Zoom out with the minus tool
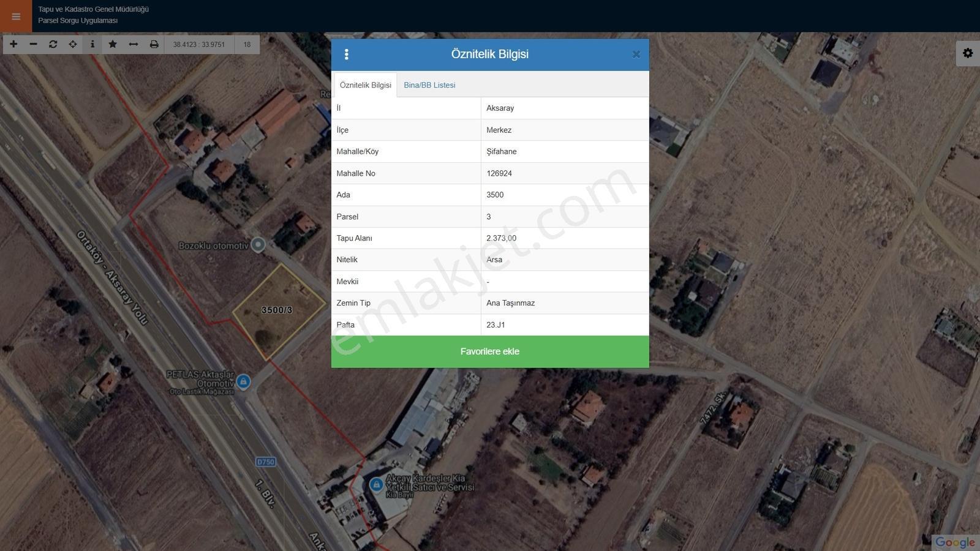The width and height of the screenshot is (980, 551). coord(33,44)
